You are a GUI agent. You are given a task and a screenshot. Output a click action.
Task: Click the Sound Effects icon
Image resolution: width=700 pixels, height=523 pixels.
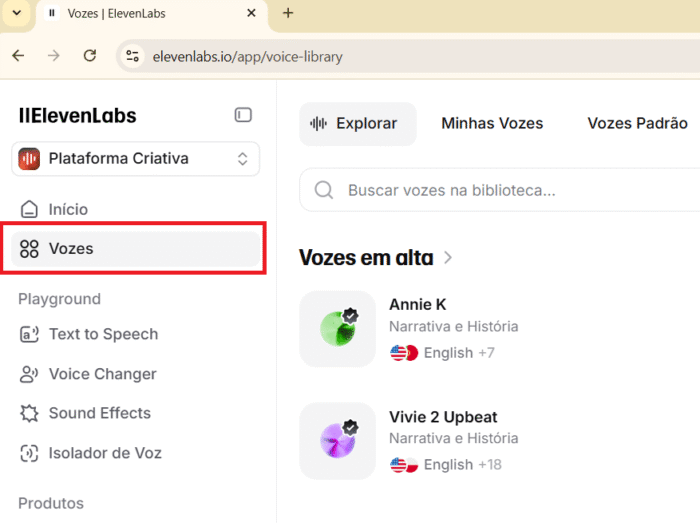(29, 413)
